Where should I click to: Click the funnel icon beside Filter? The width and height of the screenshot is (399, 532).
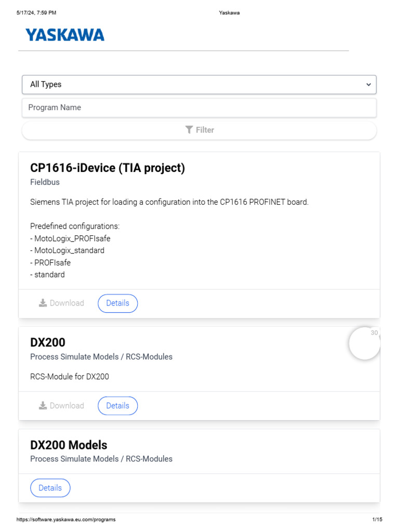[x=189, y=130]
